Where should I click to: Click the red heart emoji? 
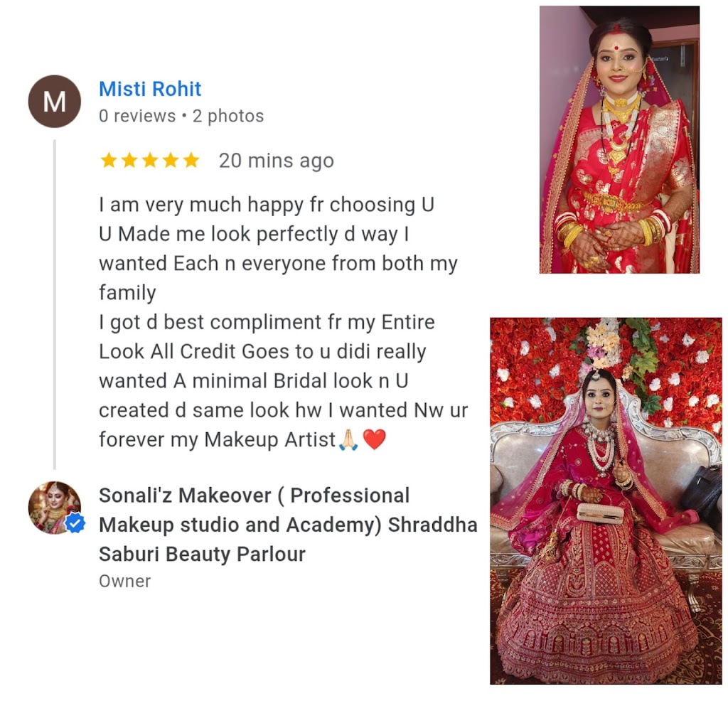click(x=374, y=439)
